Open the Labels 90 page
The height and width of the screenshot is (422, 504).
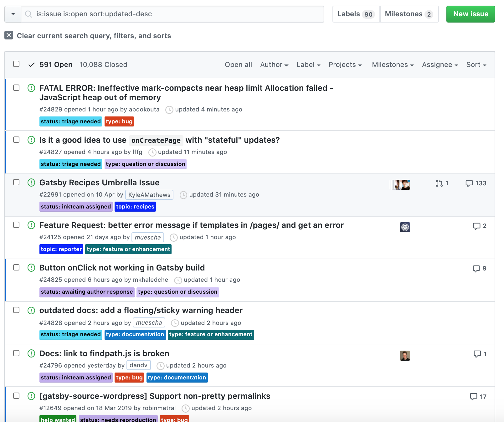(x=356, y=14)
